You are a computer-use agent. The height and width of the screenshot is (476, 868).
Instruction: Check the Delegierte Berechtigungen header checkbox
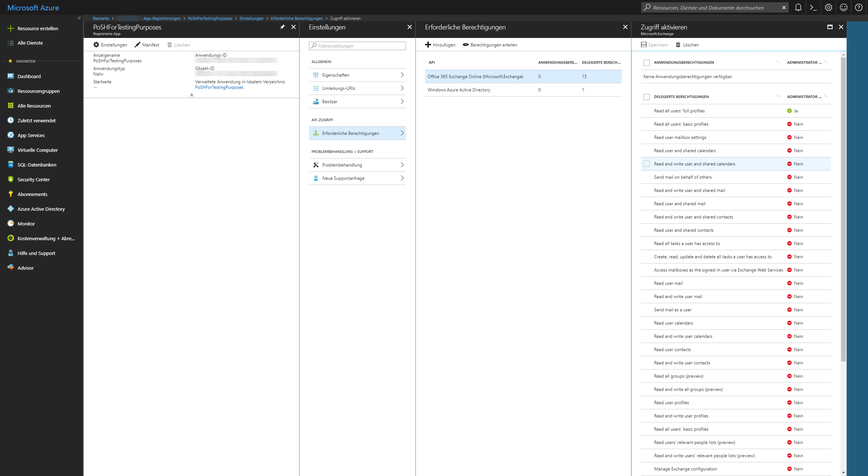646,97
